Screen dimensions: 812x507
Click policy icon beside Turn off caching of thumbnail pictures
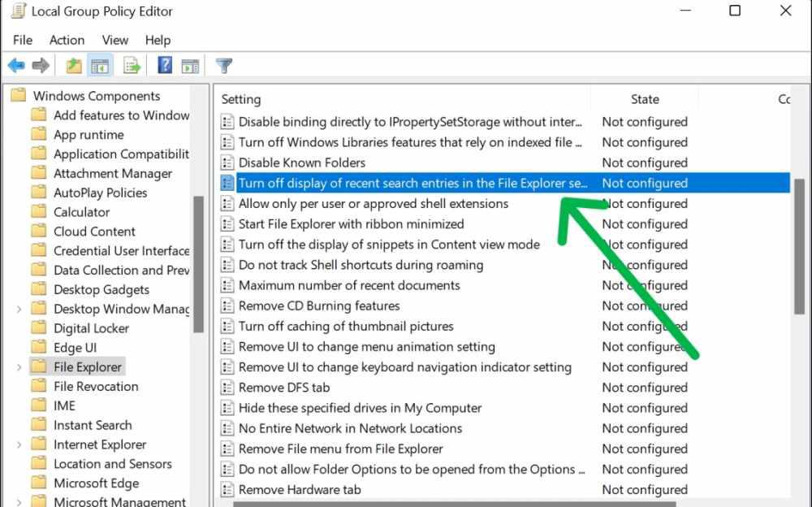(x=227, y=326)
